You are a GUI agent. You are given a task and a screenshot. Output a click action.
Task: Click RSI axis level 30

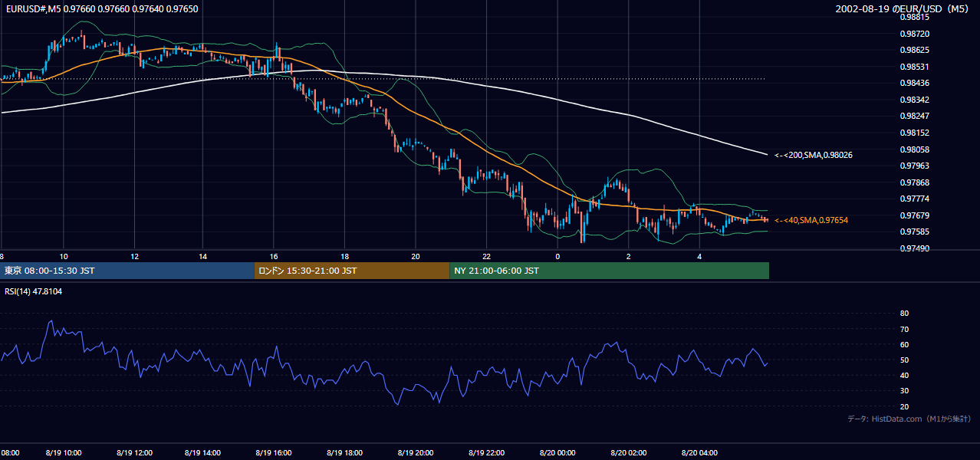(x=904, y=391)
